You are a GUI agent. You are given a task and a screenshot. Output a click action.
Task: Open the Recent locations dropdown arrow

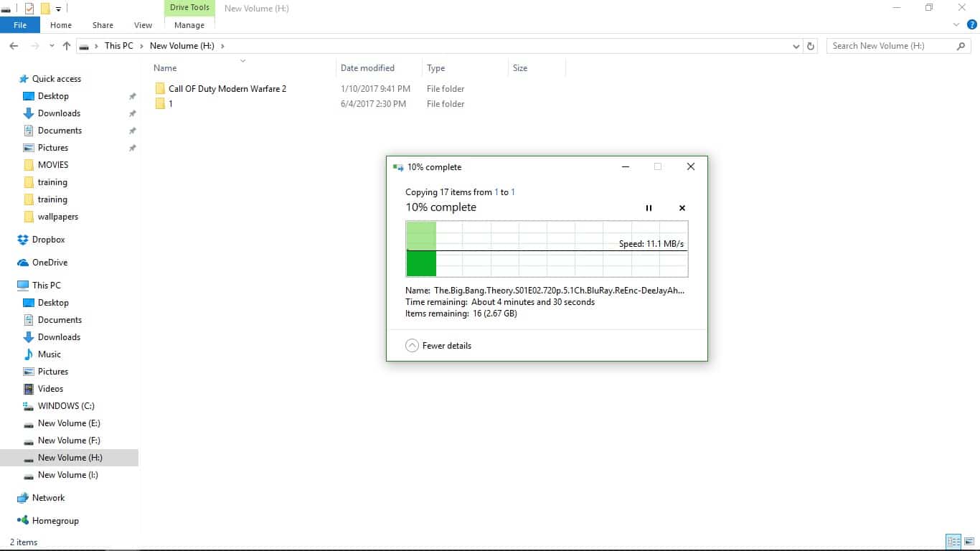(52, 46)
